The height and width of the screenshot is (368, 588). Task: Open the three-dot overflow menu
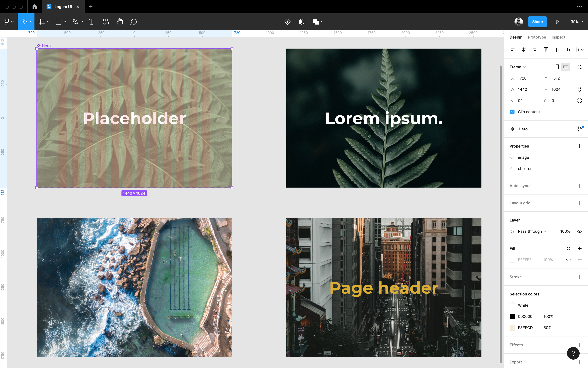pyautogui.click(x=579, y=7)
